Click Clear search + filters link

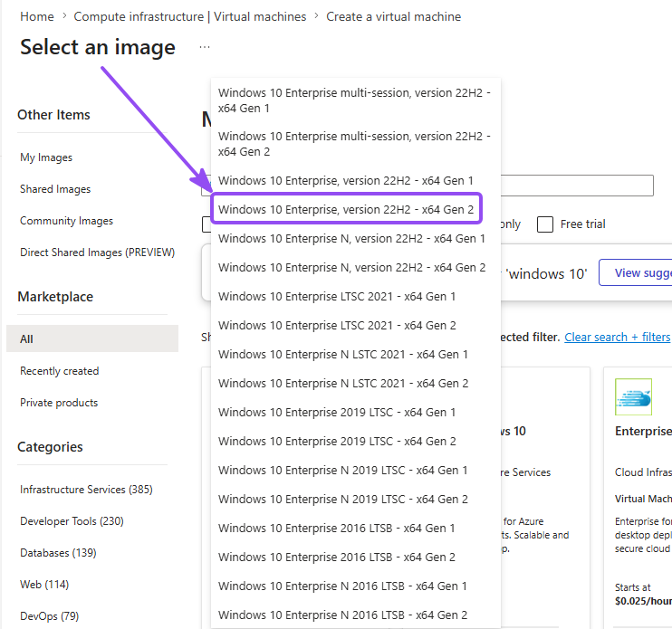pos(617,337)
